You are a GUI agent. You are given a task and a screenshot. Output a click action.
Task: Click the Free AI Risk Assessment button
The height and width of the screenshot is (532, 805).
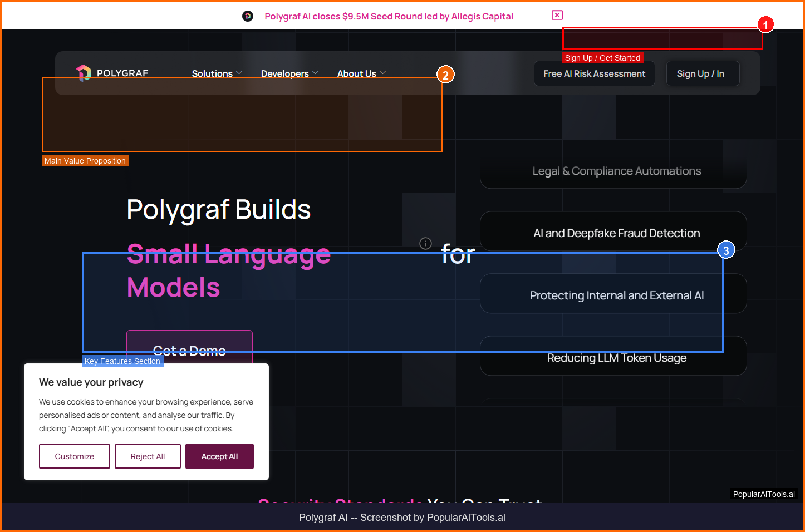click(x=594, y=73)
